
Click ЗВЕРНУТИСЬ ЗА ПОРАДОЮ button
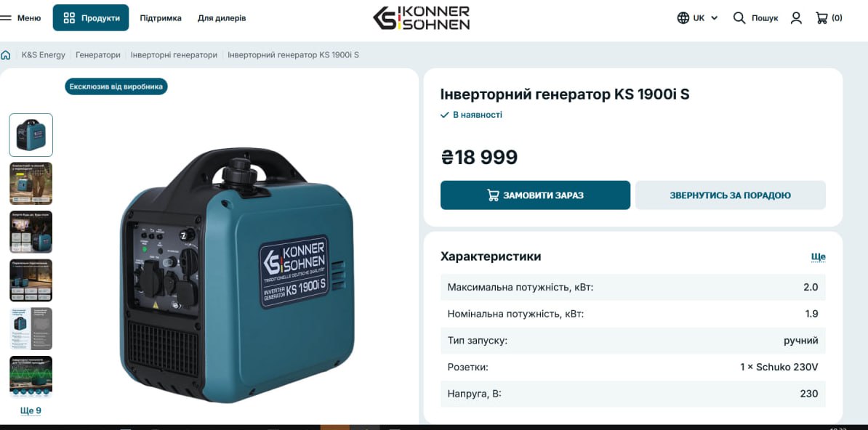coord(730,195)
